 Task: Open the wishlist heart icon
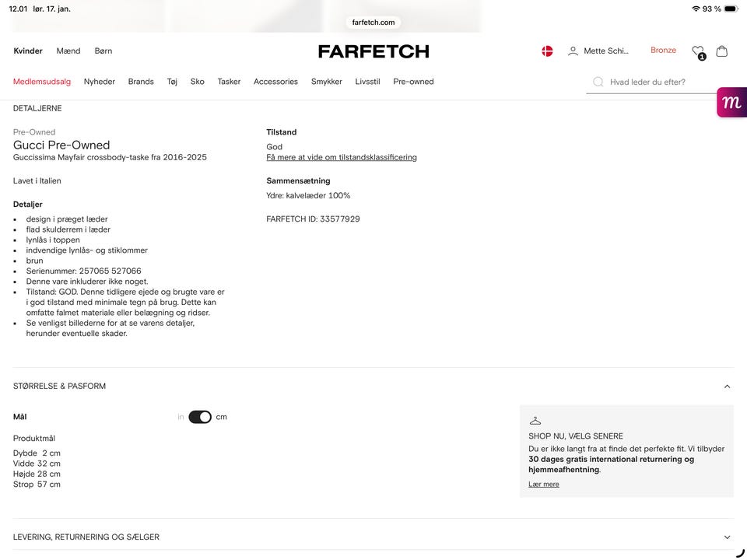pyautogui.click(x=698, y=51)
